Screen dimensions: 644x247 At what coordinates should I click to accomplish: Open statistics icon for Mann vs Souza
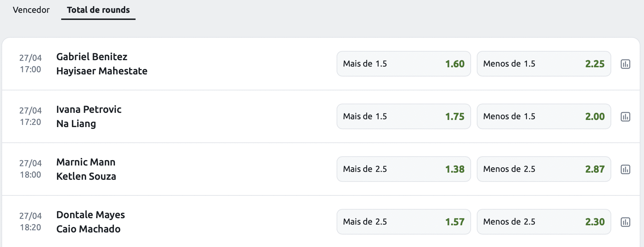(x=625, y=169)
